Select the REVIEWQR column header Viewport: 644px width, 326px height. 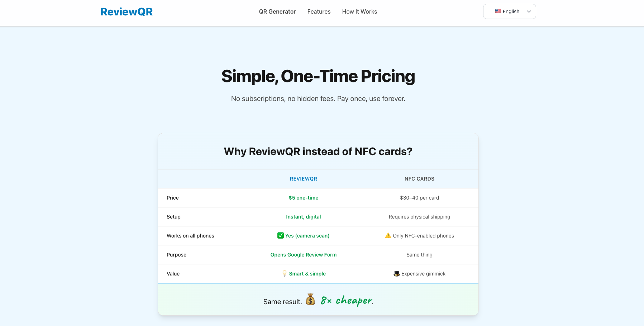[303, 178]
